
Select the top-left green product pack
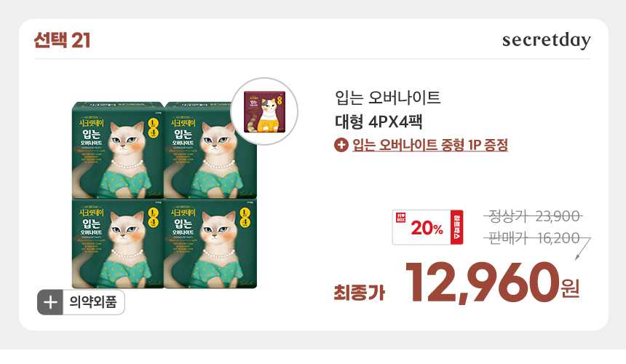pyautogui.click(x=118, y=151)
